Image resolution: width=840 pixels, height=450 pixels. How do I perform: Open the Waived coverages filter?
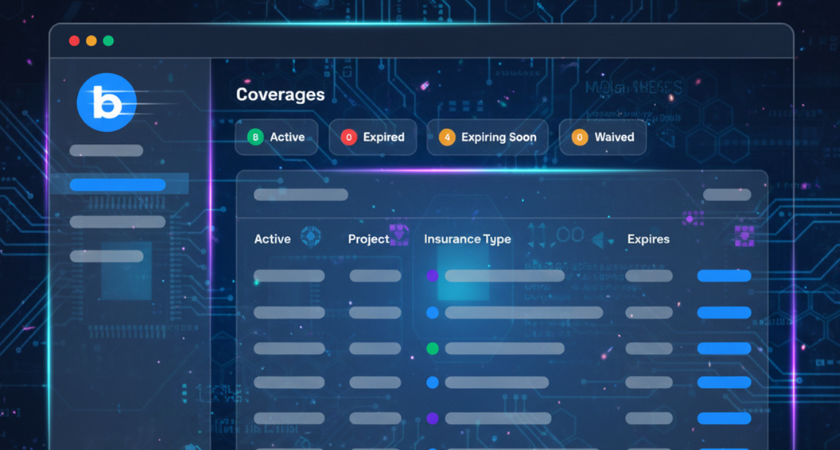tap(603, 137)
